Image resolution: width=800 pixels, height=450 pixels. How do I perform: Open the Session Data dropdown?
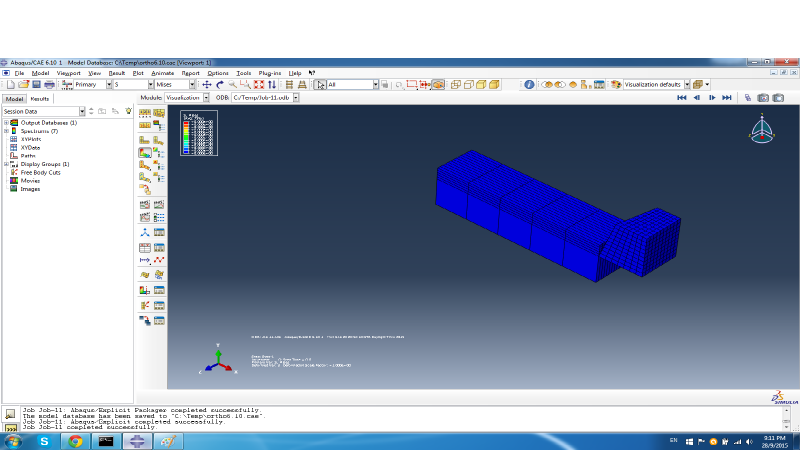click(x=82, y=111)
